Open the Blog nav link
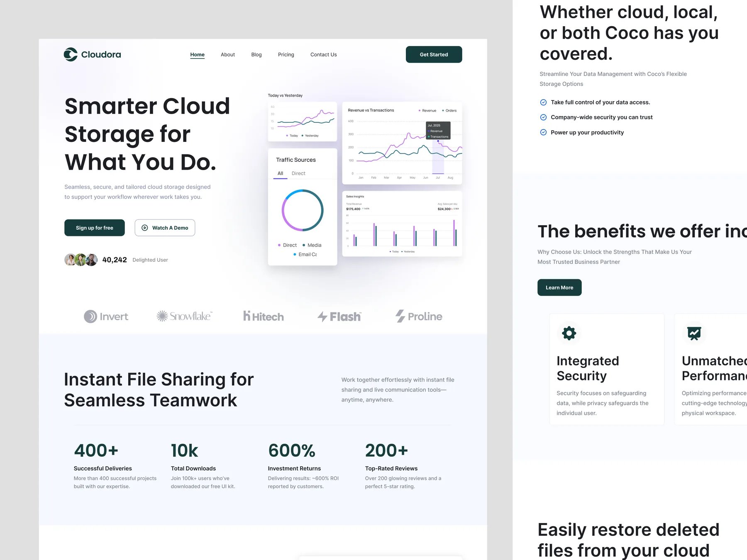This screenshot has width=747, height=560. coord(256,55)
